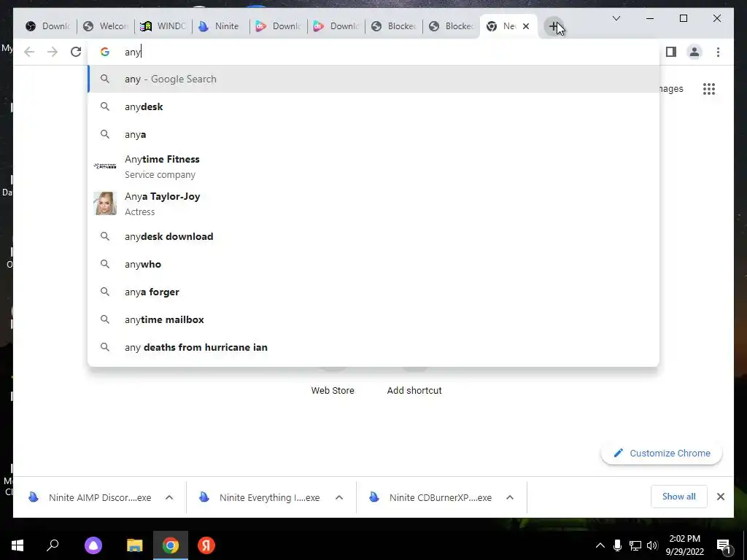
Task: Close the current New Tab tab
Action: [526, 26]
